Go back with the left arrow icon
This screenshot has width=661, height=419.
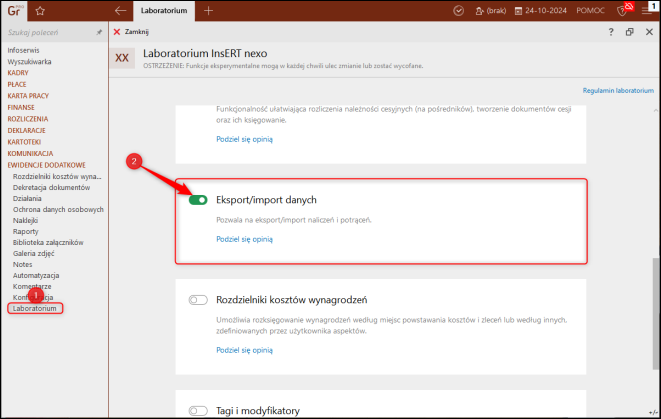point(121,11)
